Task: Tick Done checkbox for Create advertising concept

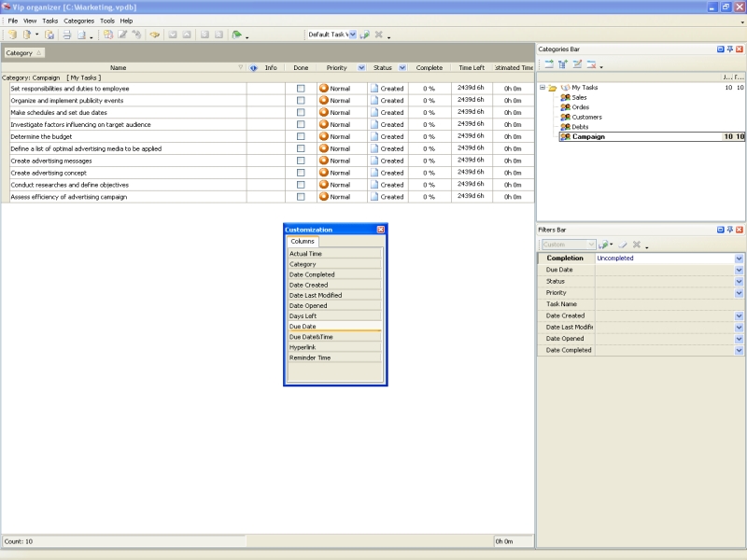Action: point(301,173)
